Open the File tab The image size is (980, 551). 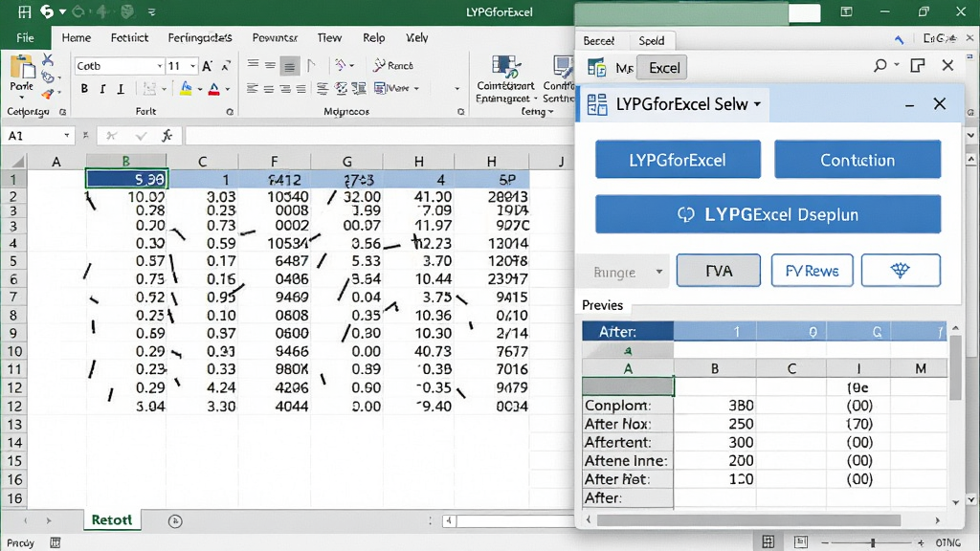(25, 38)
